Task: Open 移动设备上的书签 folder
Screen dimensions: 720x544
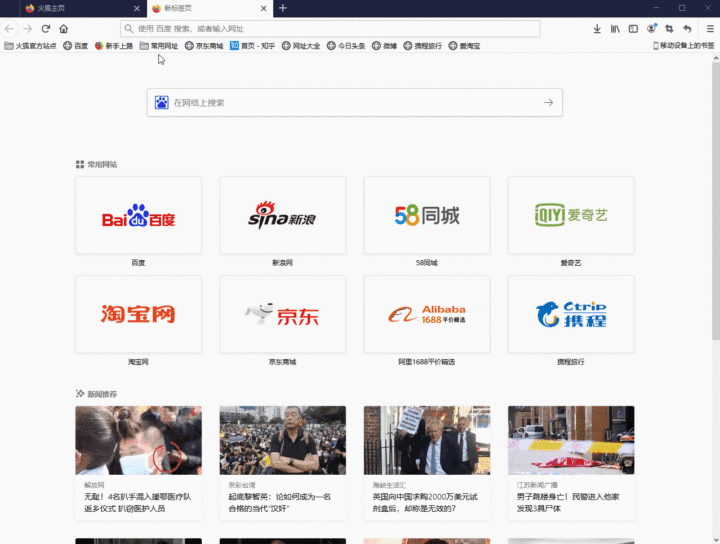Action: point(684,46)
